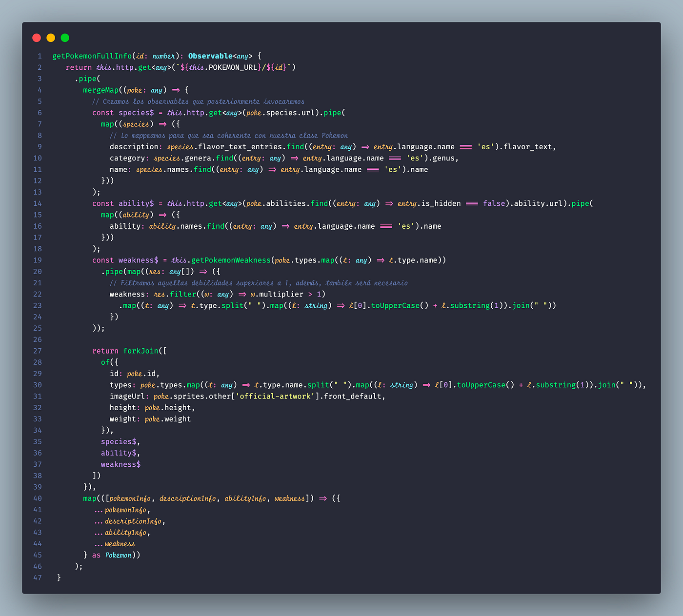This screenshot has height=616, width=683.
Task: Click return forkJoin on line 27
Action: [x=125, y=351]
